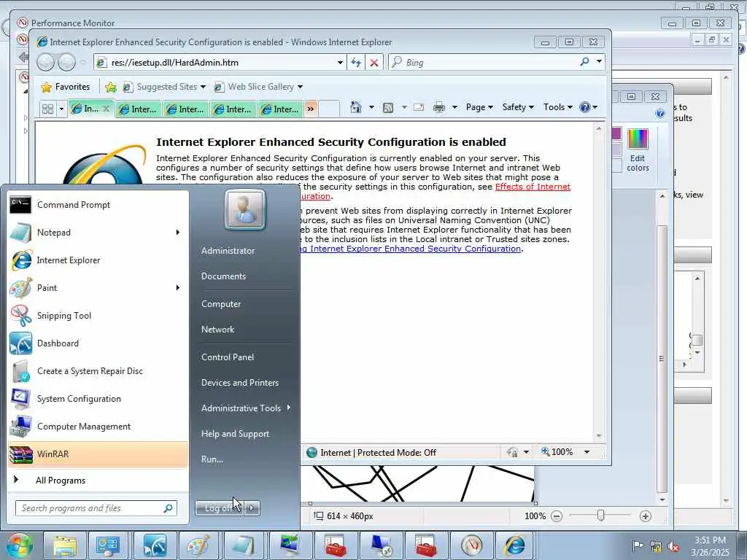Open the Page menu
Image resolution: width=747 pixels, height=560 pixels.
[479, 107]
